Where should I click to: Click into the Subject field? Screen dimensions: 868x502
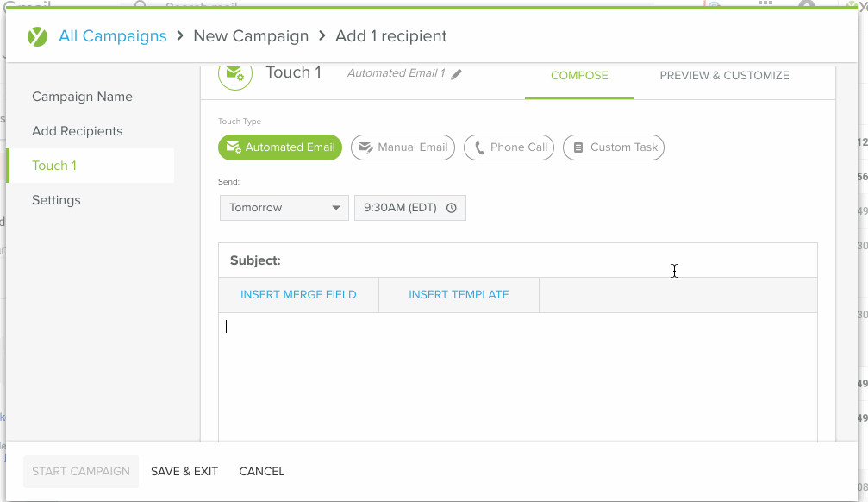pyautogui.click(x=543, y=260)
